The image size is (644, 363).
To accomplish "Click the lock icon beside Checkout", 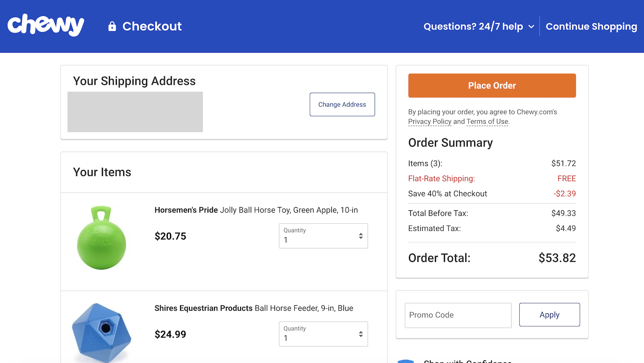I will pyautogui.click(x=112, y=26).
